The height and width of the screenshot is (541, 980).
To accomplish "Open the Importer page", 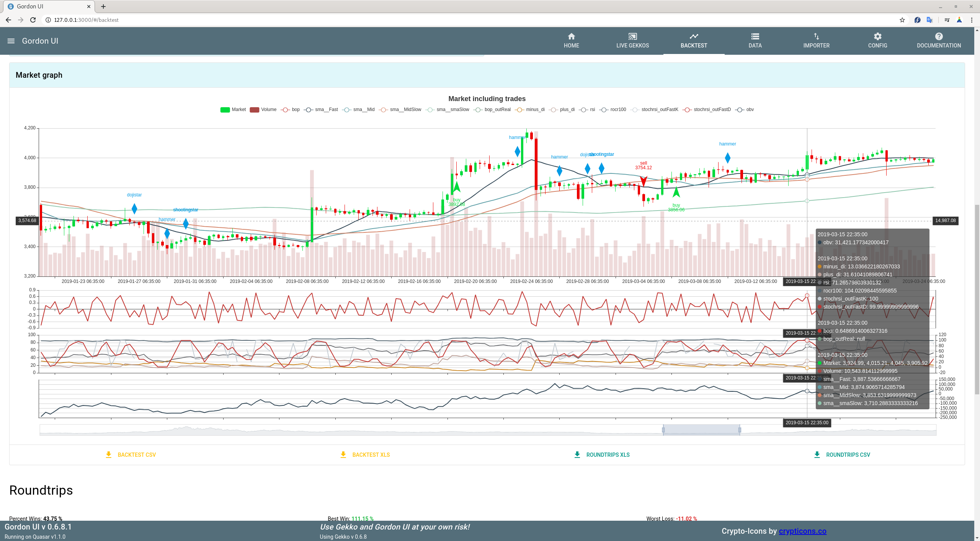I will pyautogui.click(x=816, y=41).
